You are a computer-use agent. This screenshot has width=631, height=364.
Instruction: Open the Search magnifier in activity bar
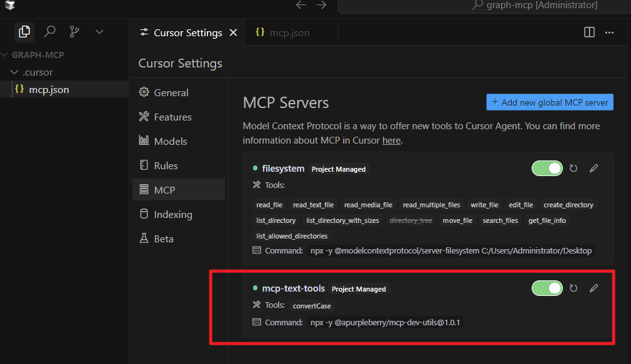49,31
